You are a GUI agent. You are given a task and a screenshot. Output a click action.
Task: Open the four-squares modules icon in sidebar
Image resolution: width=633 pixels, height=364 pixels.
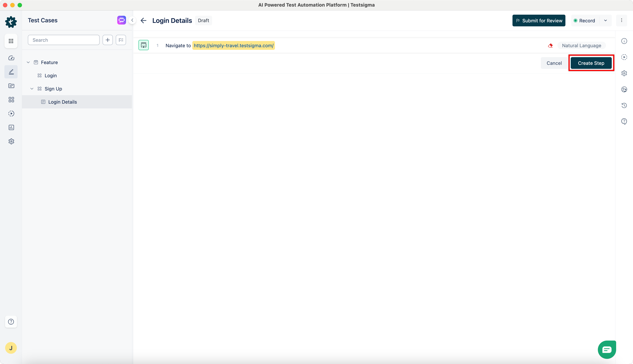11,100
